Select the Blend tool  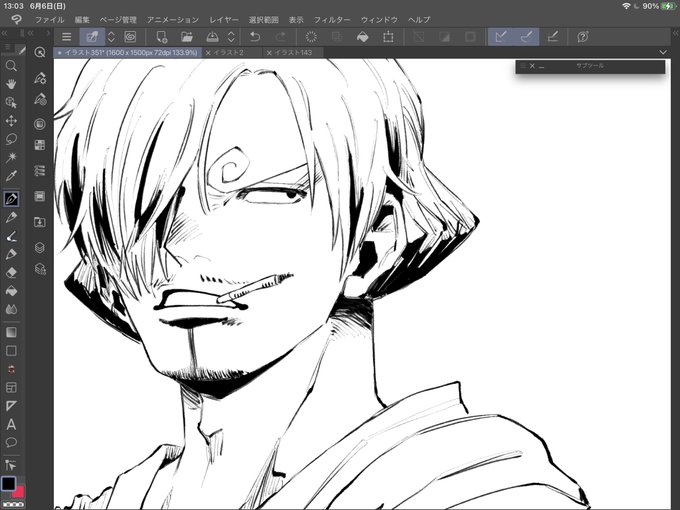coord(11,309)
